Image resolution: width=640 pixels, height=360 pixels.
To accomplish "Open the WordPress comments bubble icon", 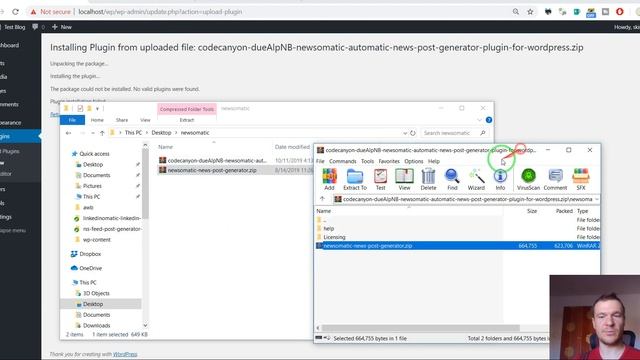I will (35, 27).
